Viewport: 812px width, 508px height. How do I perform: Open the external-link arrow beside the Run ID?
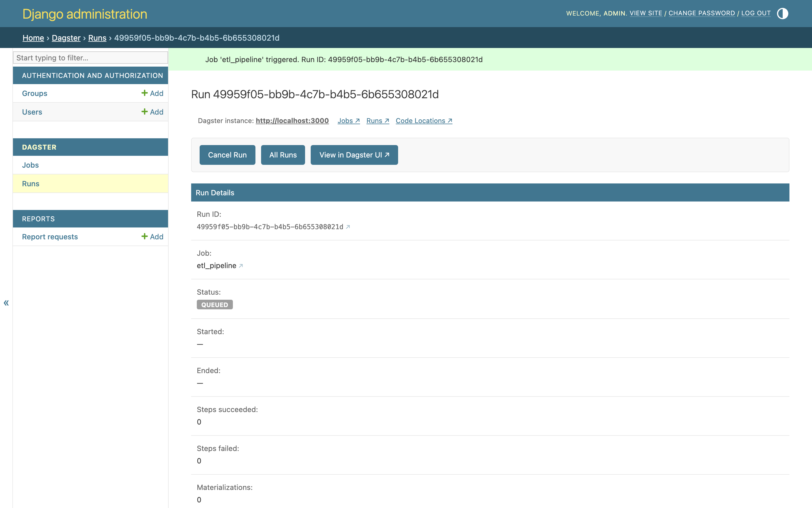pos(348,227)
